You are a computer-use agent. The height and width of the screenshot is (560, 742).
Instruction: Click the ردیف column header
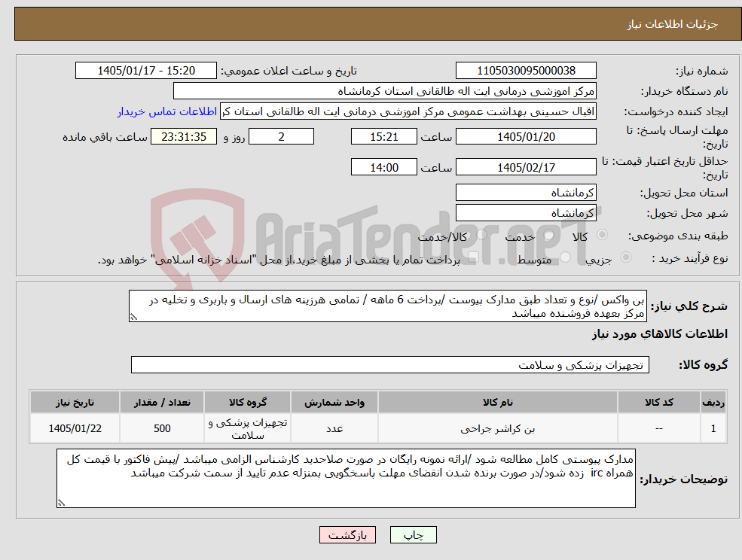pyautogui.click(x=713, y=402)
